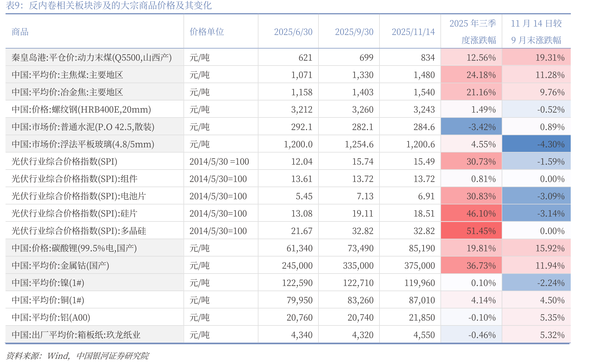Click the -2.24% cell
595x364 pixels.
[x=536, y=283]
